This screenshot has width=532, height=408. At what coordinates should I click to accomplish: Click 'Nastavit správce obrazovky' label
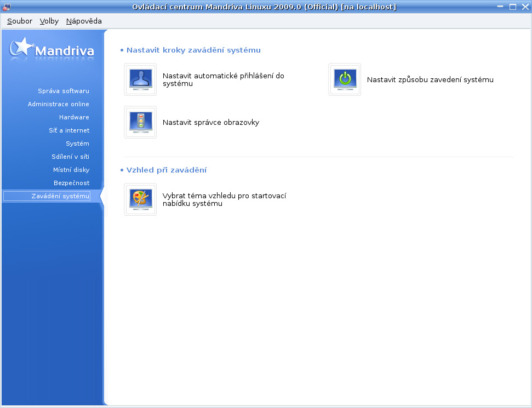[x=211, y=123]
